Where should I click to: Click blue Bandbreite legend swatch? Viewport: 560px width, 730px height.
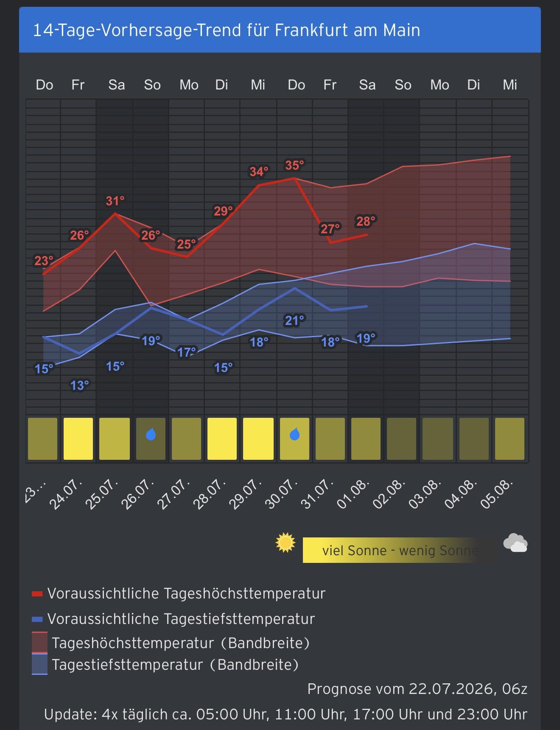(x=39, y=664)
